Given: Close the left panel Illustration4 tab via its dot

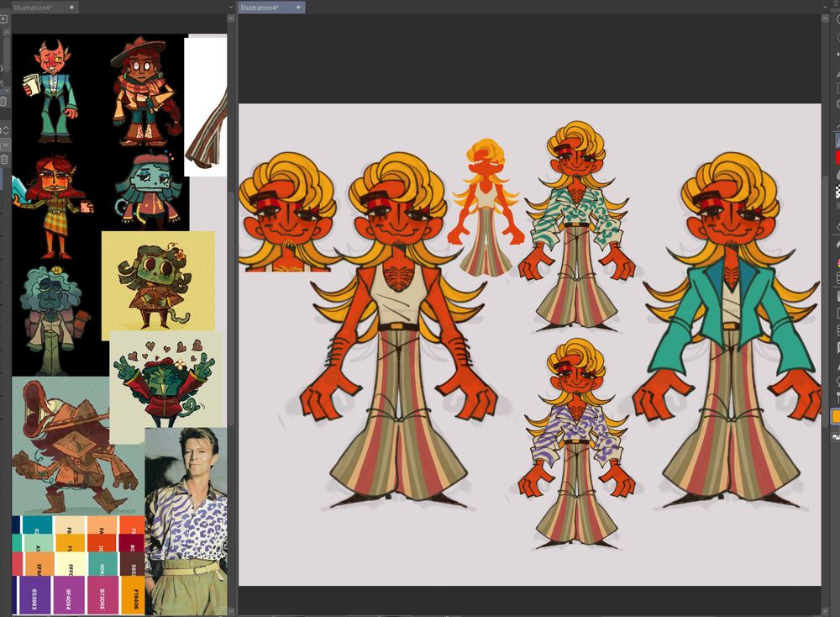Looking at the screenshot, I should click(x=71, y=8).
